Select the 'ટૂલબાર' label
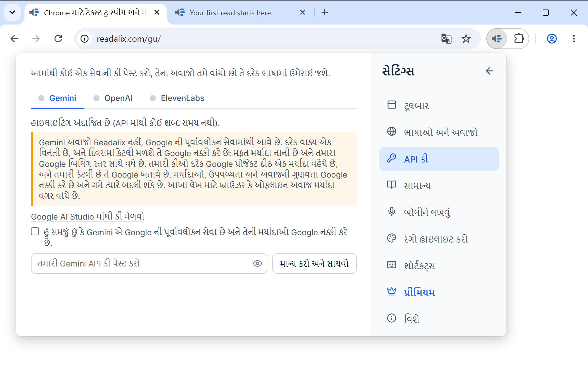The width and height of the screenshot is (588, 368). click(x=417, y=105)
